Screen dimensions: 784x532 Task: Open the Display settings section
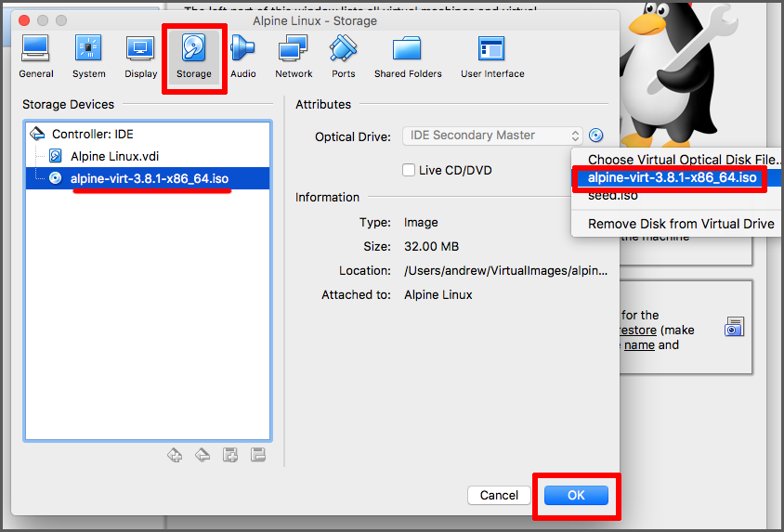tap(140, 57)
